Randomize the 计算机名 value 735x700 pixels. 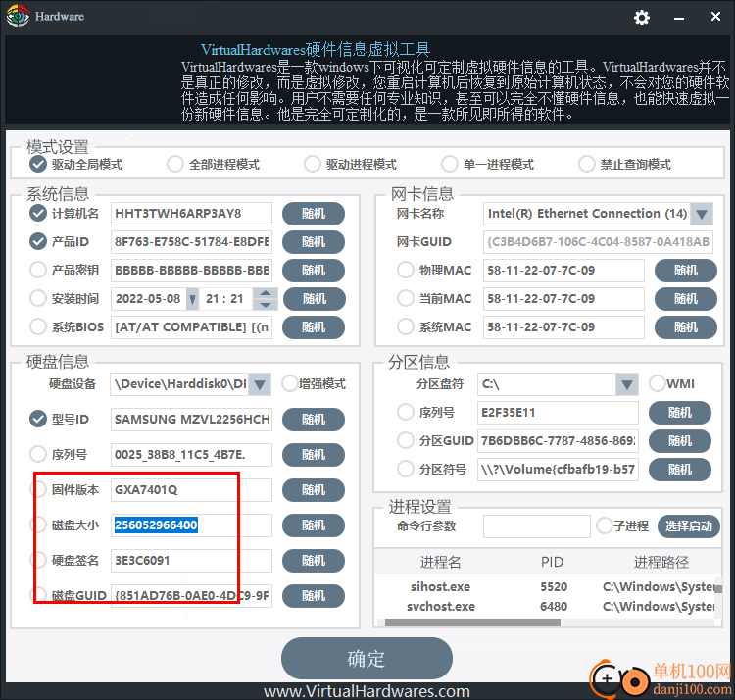click(314, 214)
